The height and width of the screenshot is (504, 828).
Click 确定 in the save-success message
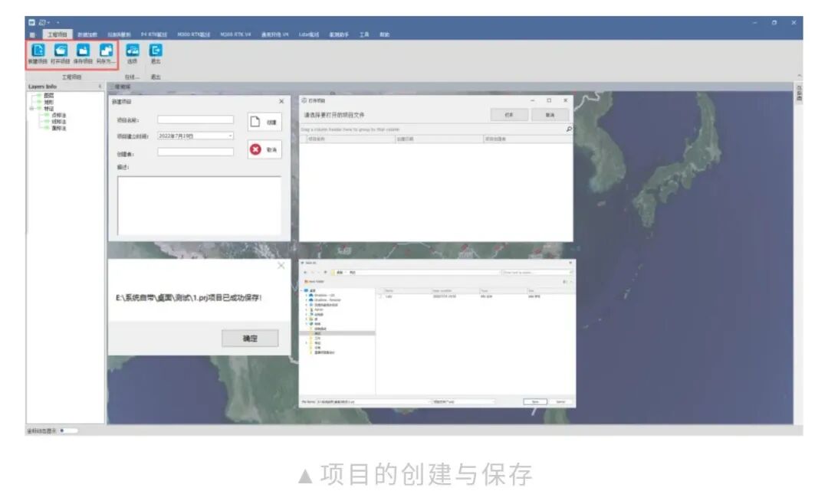[x=250, y=339]
